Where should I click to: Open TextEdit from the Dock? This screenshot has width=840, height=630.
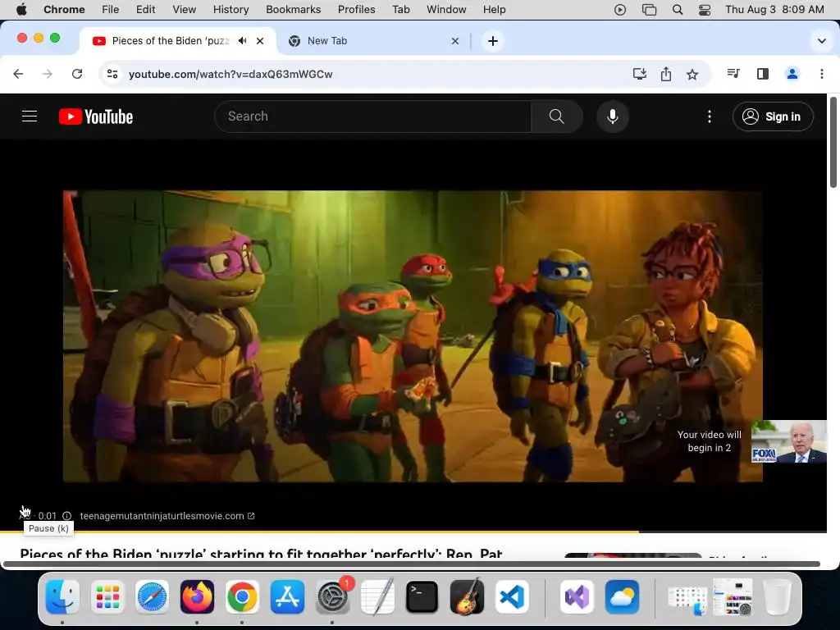[377, 596]
